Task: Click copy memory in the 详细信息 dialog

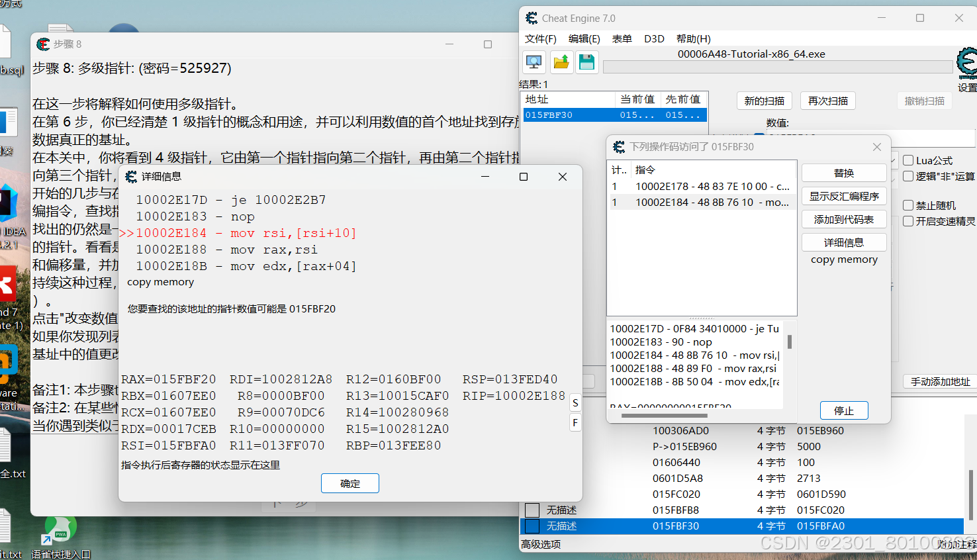Action: (160, 282)
